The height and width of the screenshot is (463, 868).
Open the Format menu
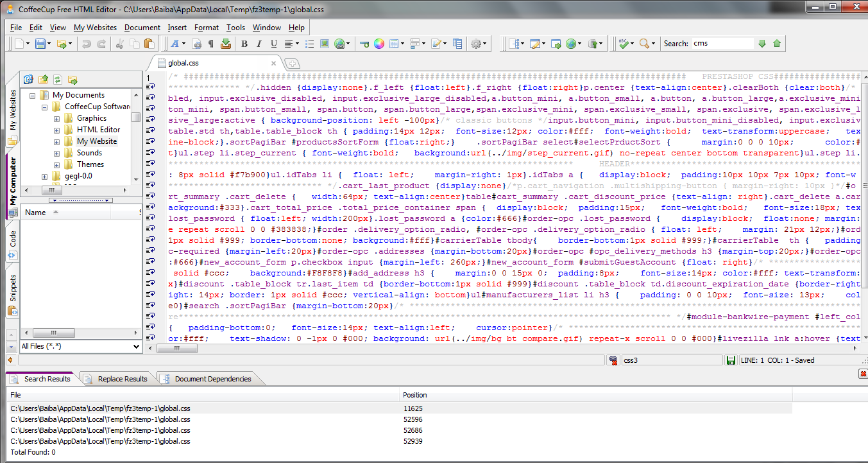point(206,28)
